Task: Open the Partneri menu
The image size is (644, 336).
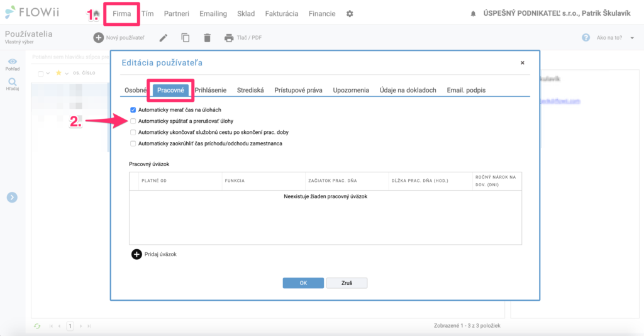Action: [x=177, y=14]
